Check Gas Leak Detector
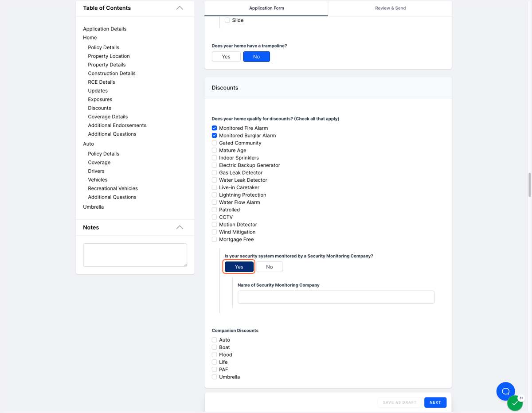This screenshot has height=413, width=532. 214,173
